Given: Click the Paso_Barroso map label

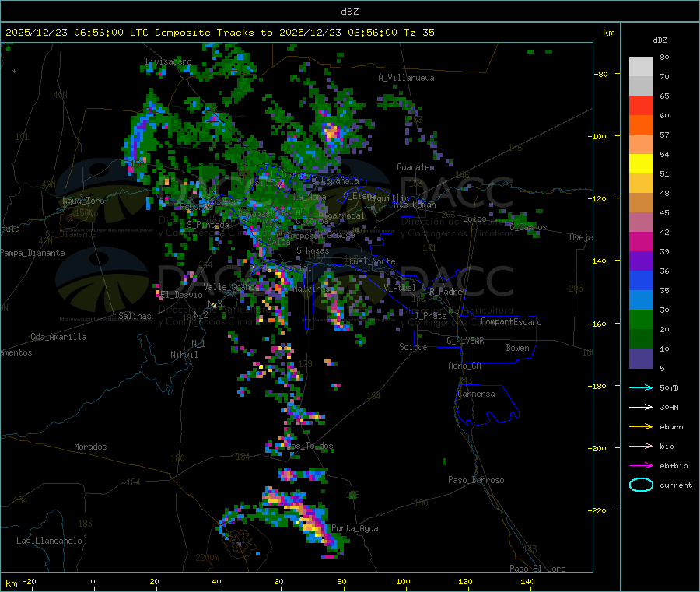Looking at the screenshot, I should click(x=476, y=480).
